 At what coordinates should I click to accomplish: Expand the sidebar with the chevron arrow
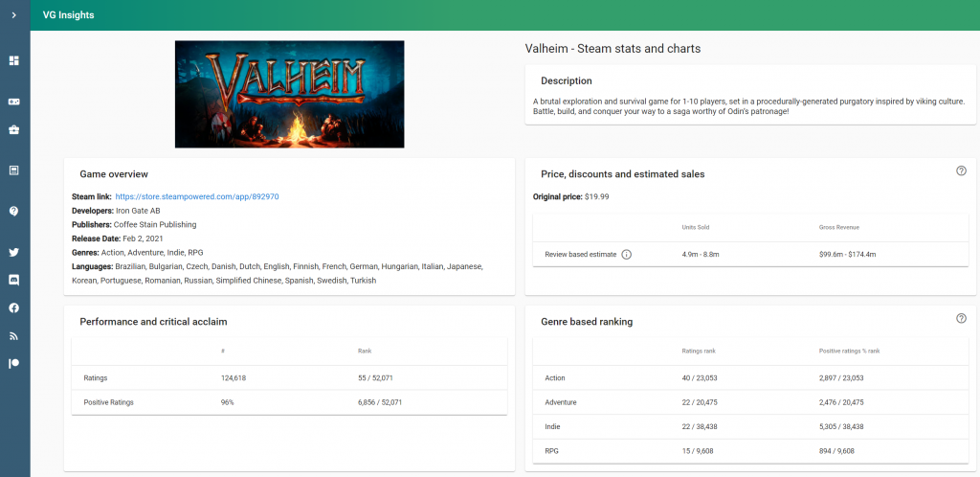click(x=13, y=15)
